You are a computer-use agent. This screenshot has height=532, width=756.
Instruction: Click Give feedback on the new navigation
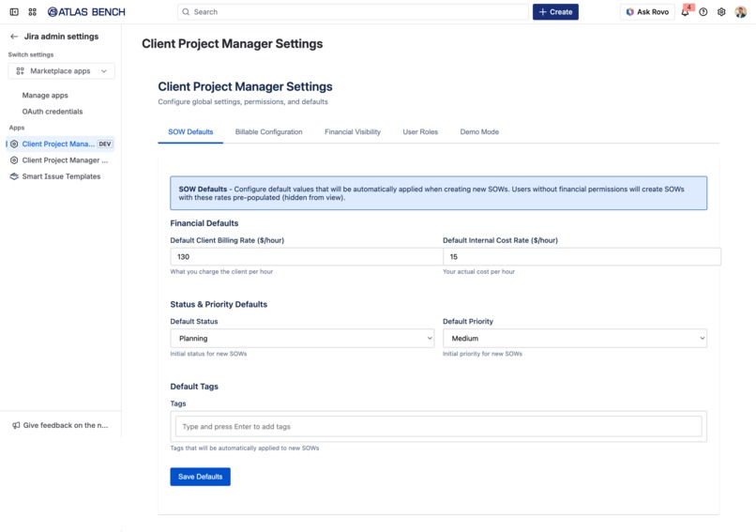click(60, 425)
